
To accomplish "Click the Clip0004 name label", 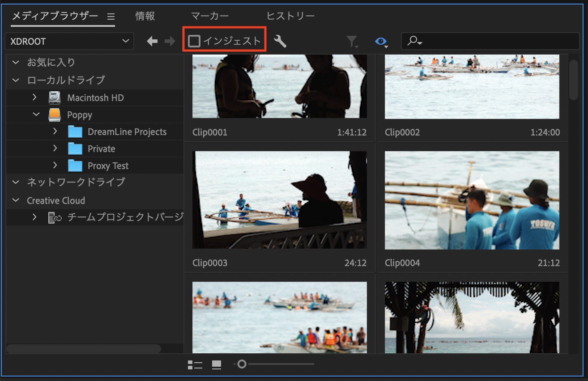I will click(x=402, y=263).
